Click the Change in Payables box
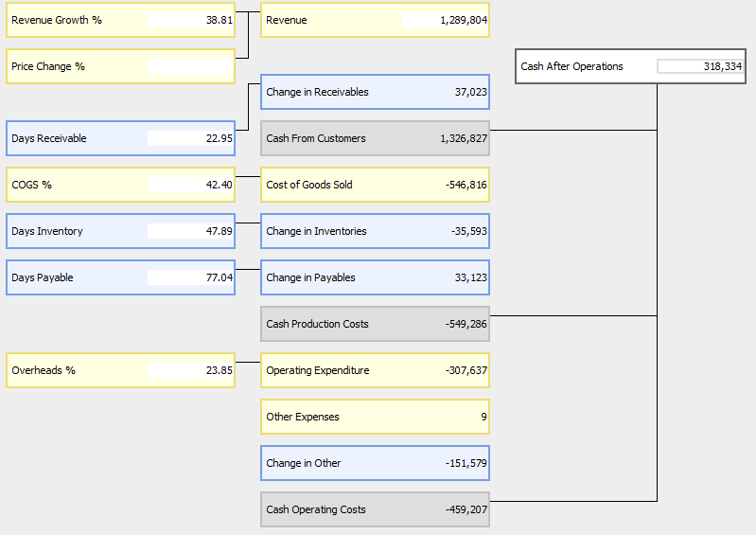This screenshot has width=756, height=535. [x=375, y=277]
